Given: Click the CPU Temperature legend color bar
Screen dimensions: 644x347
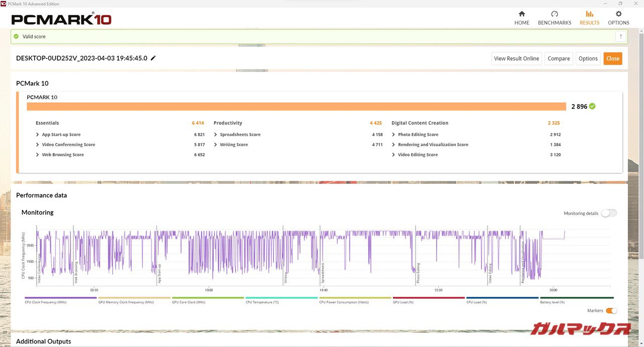Looking at the screenshot, I should click(x=282, y=298).
